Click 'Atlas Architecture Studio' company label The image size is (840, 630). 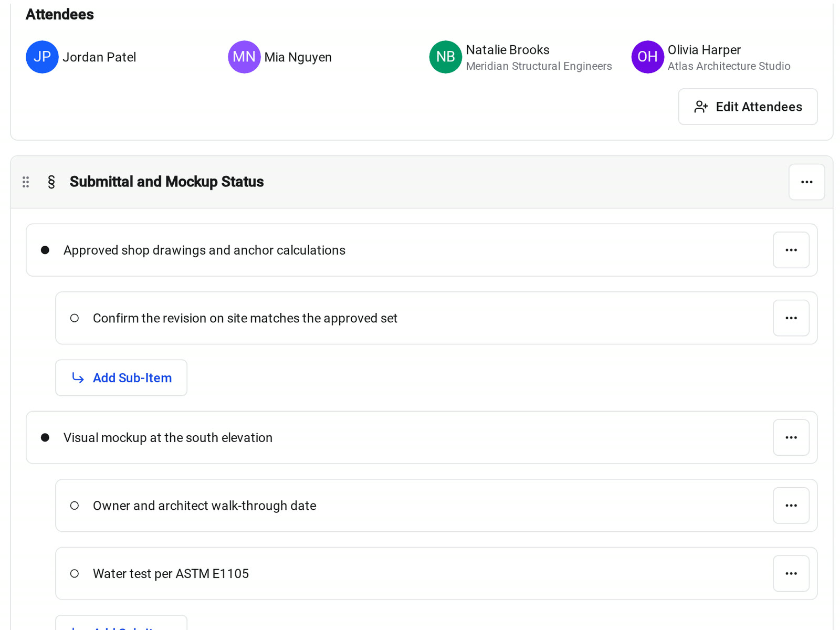click(729, 66)
